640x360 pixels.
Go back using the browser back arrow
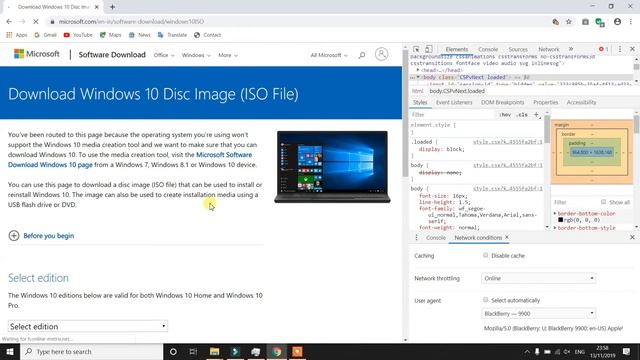click(x=9, y=22)
